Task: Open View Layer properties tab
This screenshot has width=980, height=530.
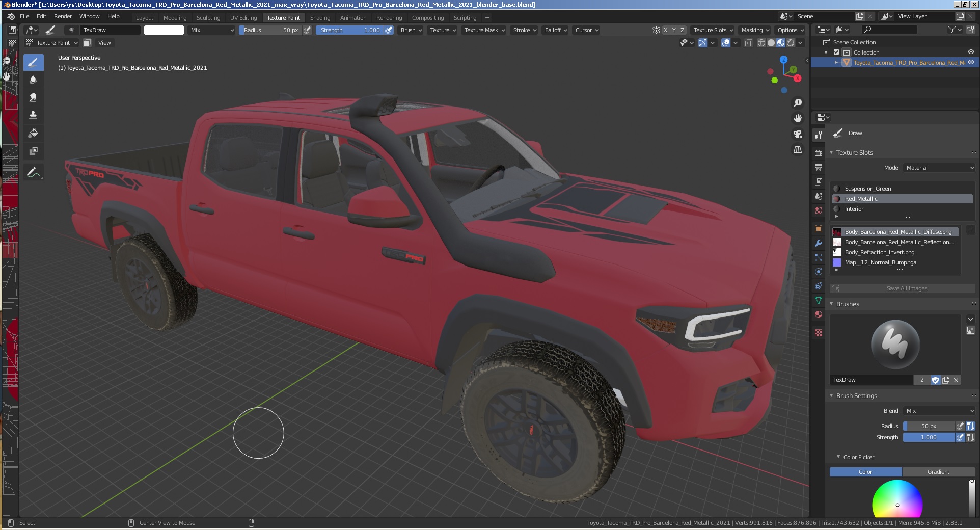Action: click(x=819, y=182)
